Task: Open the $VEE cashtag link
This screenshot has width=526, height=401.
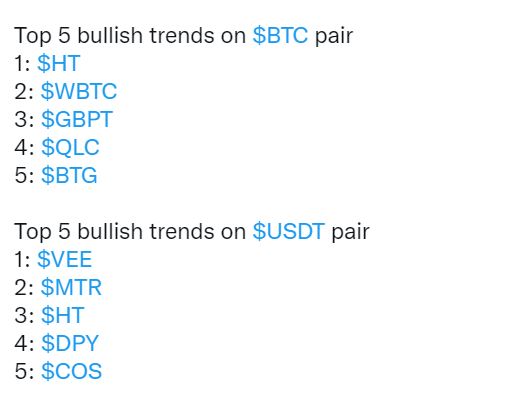Action: coord(64,259)
